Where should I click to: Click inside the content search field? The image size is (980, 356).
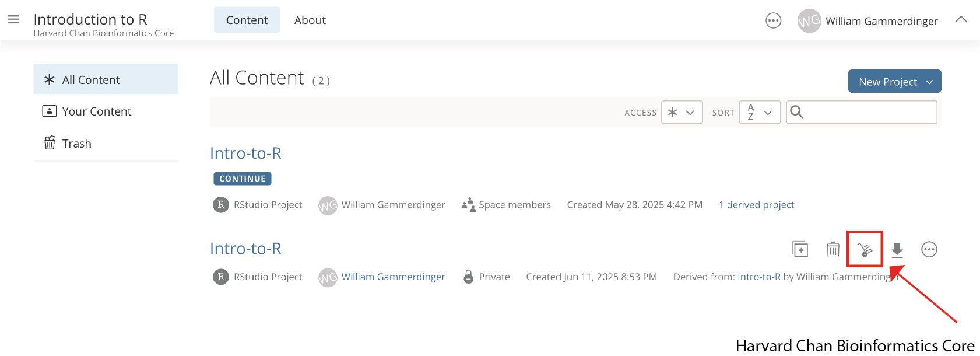(x=862, y=112)
